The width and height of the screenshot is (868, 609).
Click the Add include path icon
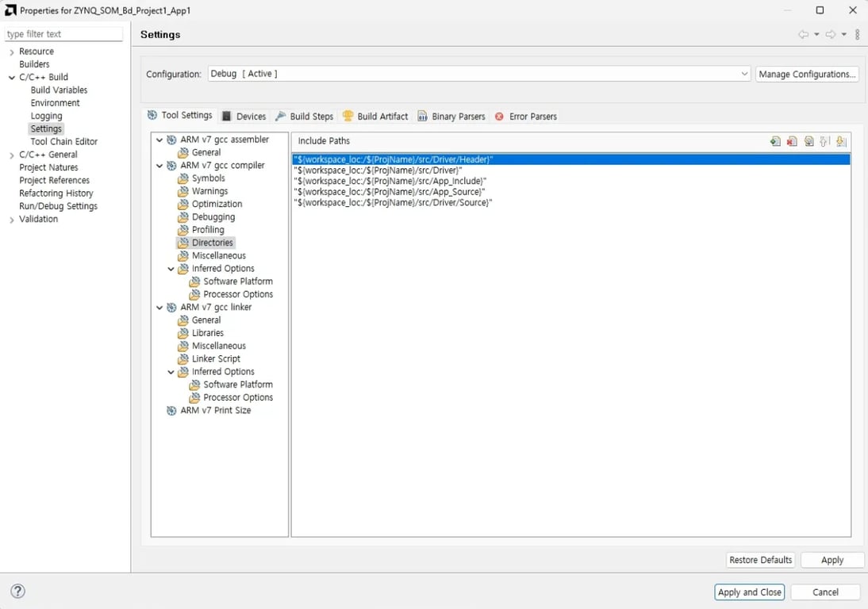[x=775, y=142]
